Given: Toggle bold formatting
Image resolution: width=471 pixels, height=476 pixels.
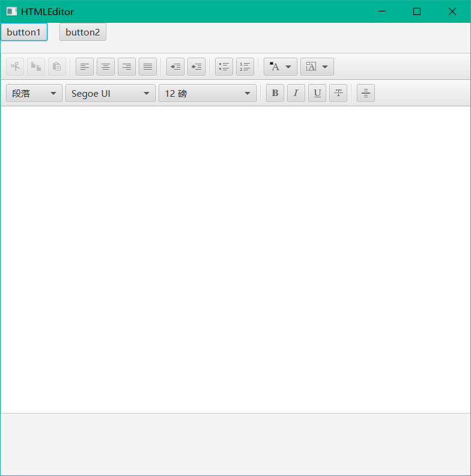Looking at the screenshot, I should coord(275,93).
